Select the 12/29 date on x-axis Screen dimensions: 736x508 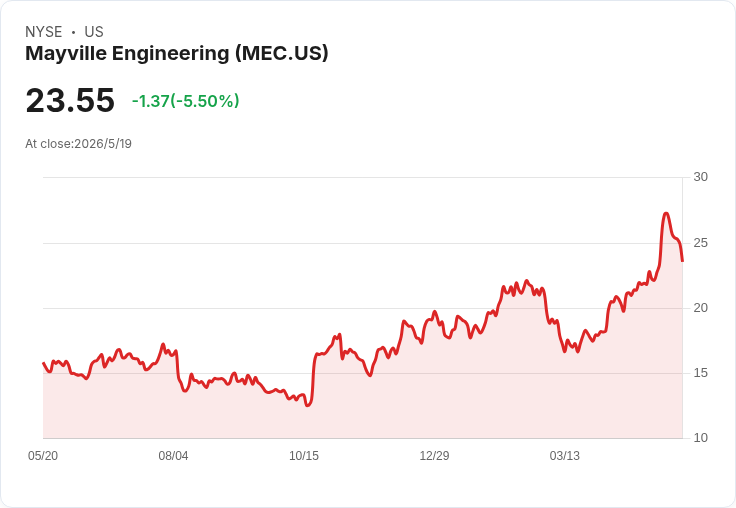pyautogui.click(x=434, y=456)
